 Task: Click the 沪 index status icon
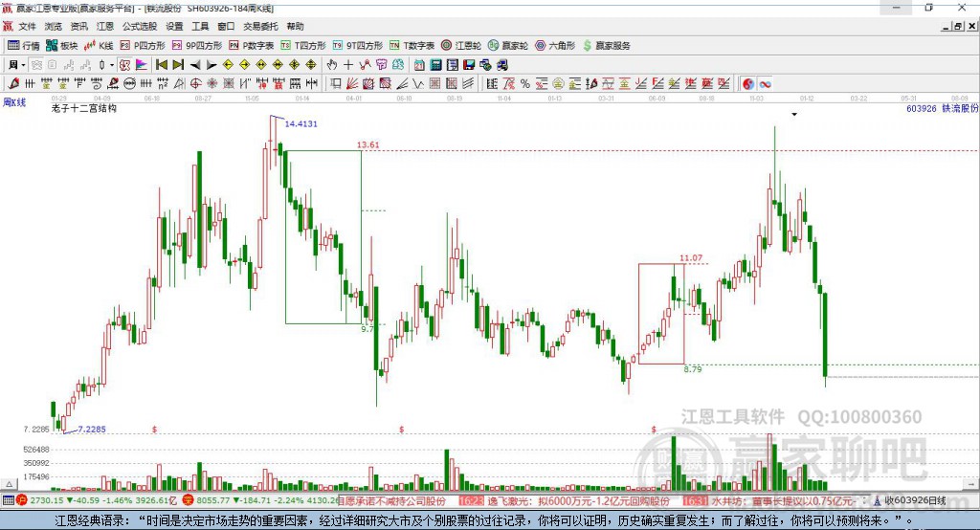[21, 500]
